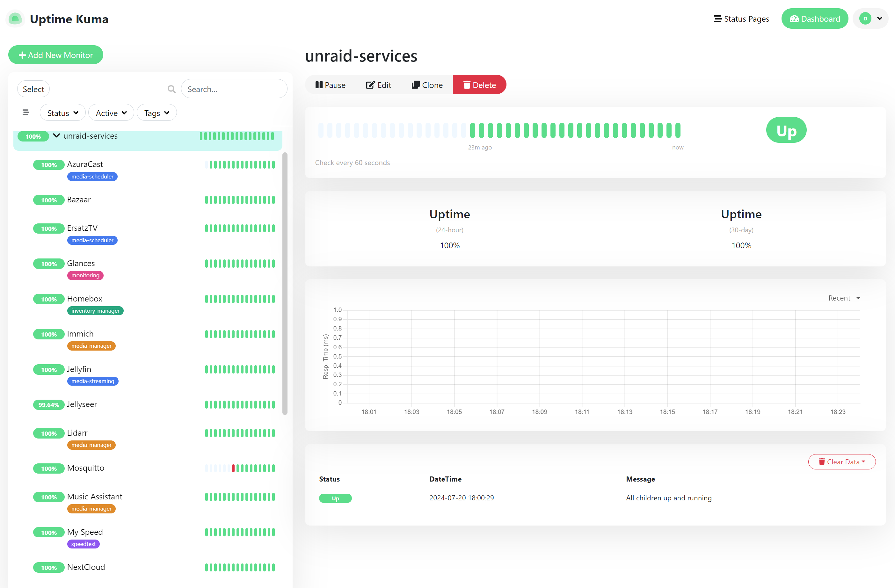Screen dimensions: 895x588
Task: Click the large Up status badge
Action: click(x=786, y=130)
